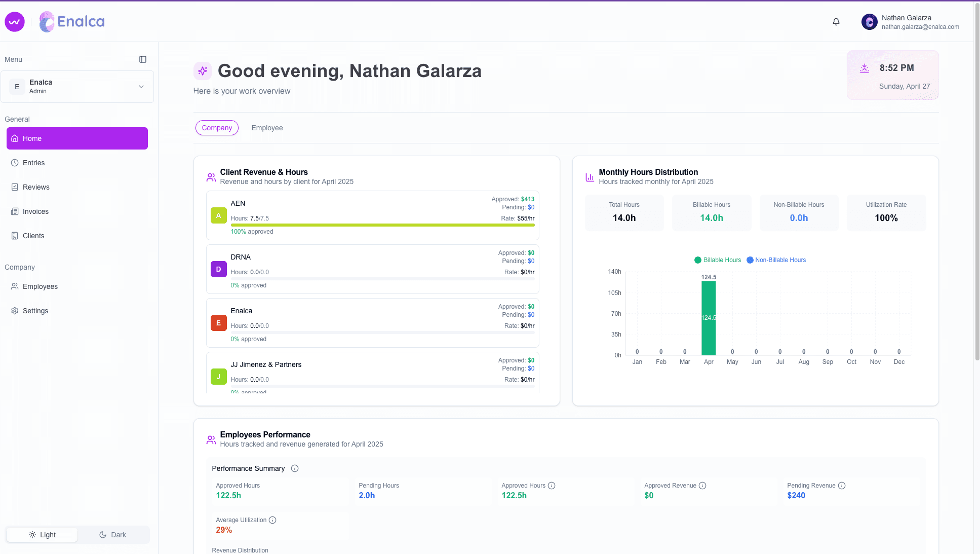
Task: Switch to Dark theme
Action: (113, 535)
